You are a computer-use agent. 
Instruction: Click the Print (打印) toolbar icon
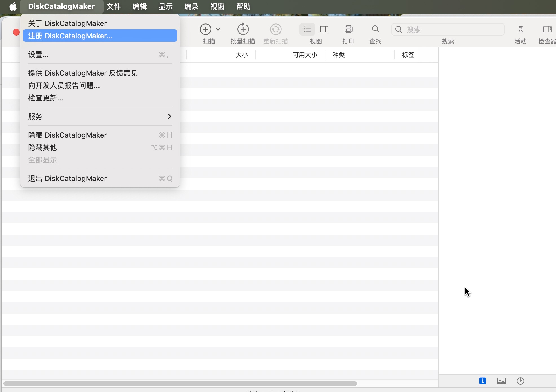[x=348, y=29]
